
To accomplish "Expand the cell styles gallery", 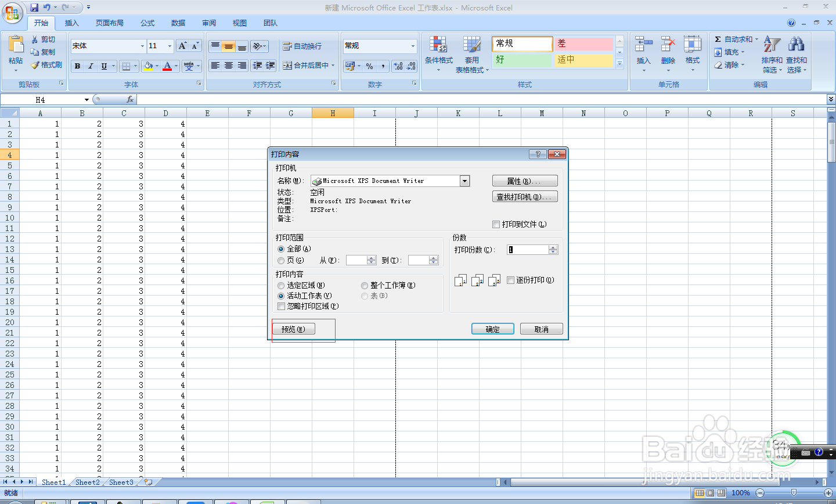I will click(619, 63).
